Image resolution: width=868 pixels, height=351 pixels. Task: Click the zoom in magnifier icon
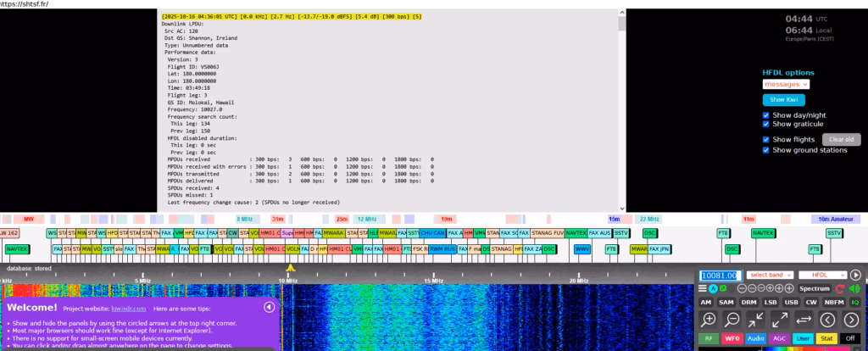(x=708, y=320)
